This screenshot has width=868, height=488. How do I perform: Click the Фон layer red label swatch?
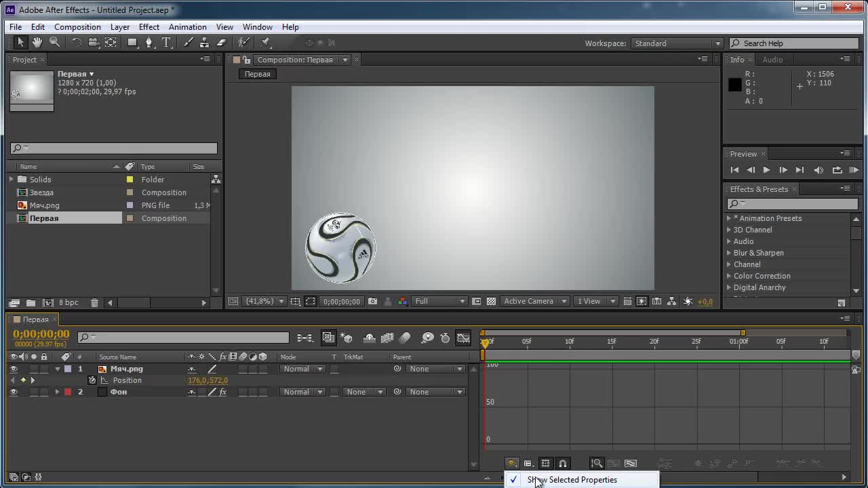(x=68, y=392)
